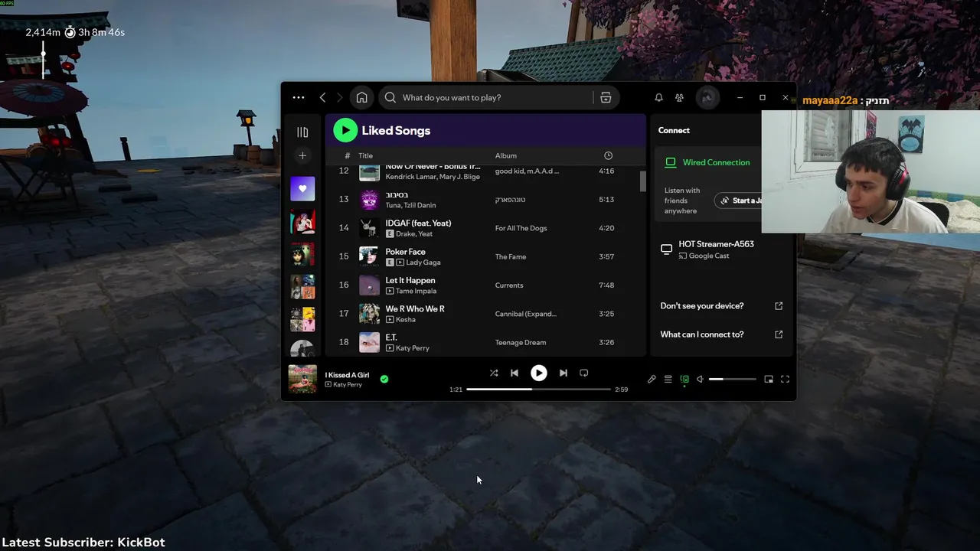Open artist link 'Lady Gaga'
Viewport: 980px width, 551px height.
pos(423,262)
